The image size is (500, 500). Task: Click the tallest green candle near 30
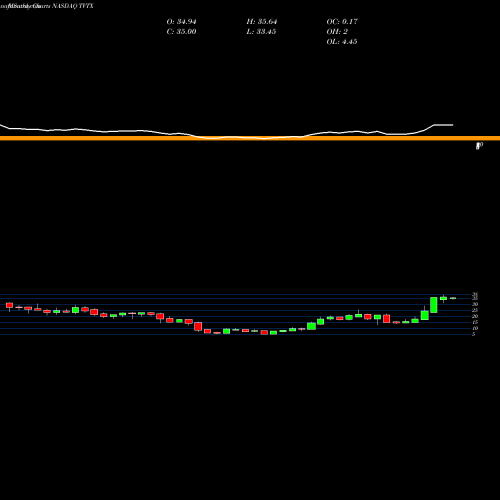pyautogui.click(x=434, y=305)
